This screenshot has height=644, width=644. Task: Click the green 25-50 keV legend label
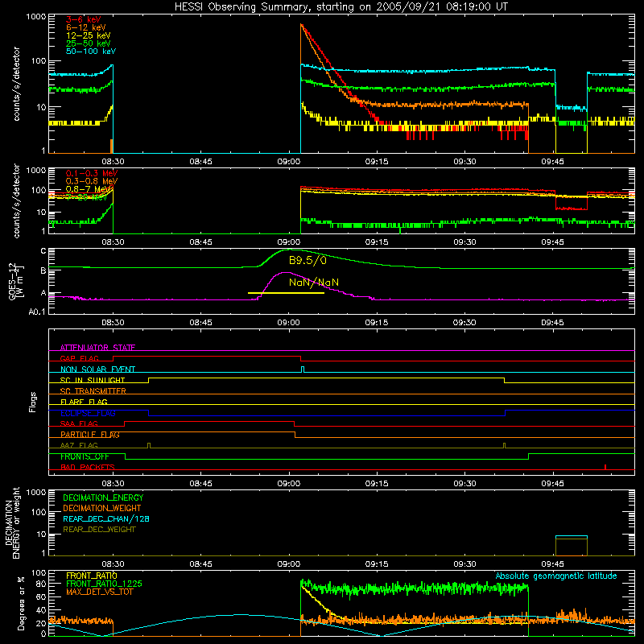click(x=89, y=43)
